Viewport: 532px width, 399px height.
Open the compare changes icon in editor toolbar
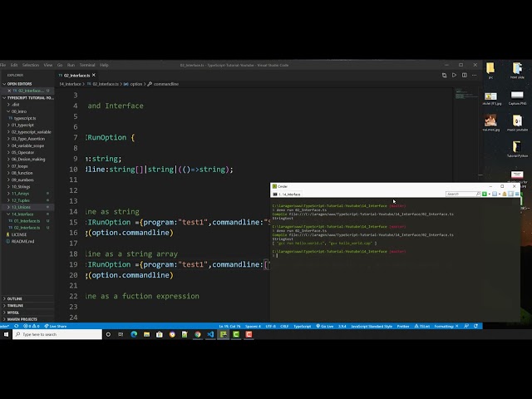coord(444,76)
